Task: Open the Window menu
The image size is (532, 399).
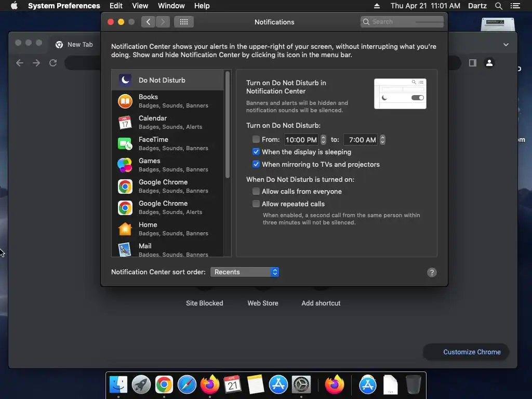Action: pos(171,6)
